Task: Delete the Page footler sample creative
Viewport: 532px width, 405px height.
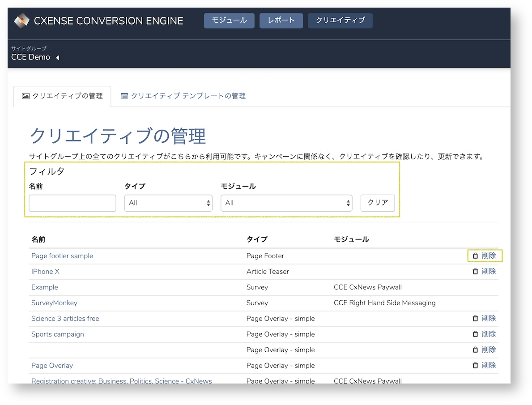Action: pos(484,256)
